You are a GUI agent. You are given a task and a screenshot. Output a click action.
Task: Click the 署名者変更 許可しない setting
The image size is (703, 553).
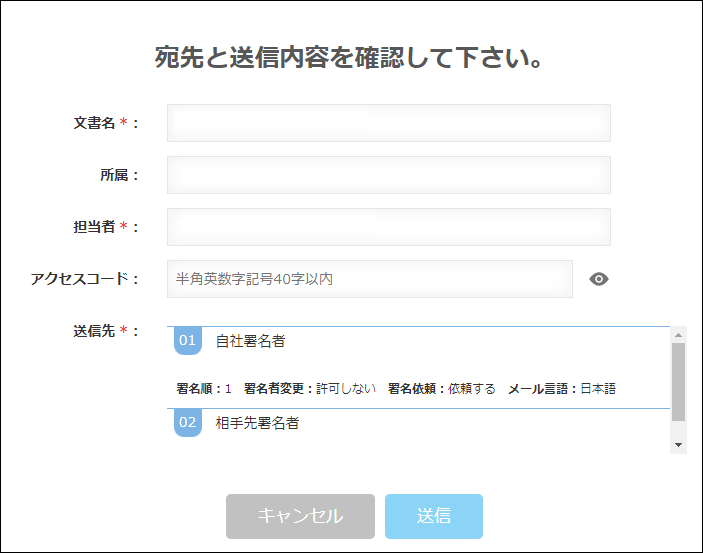pyautogui.click(x=346, y=388)
